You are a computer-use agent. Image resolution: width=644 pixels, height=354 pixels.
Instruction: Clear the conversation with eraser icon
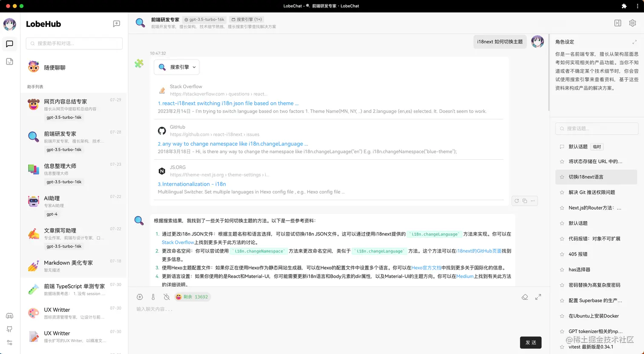[x=525, y=297]
